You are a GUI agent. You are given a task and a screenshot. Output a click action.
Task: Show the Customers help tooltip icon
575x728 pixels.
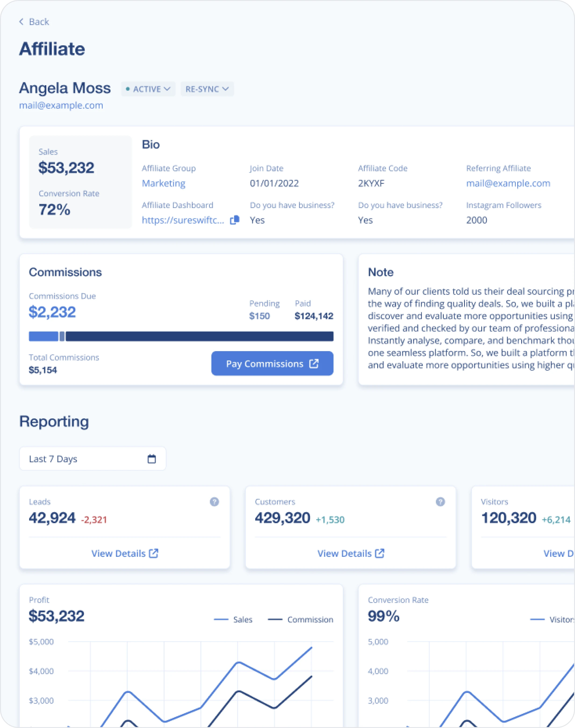tap(440, 502)
